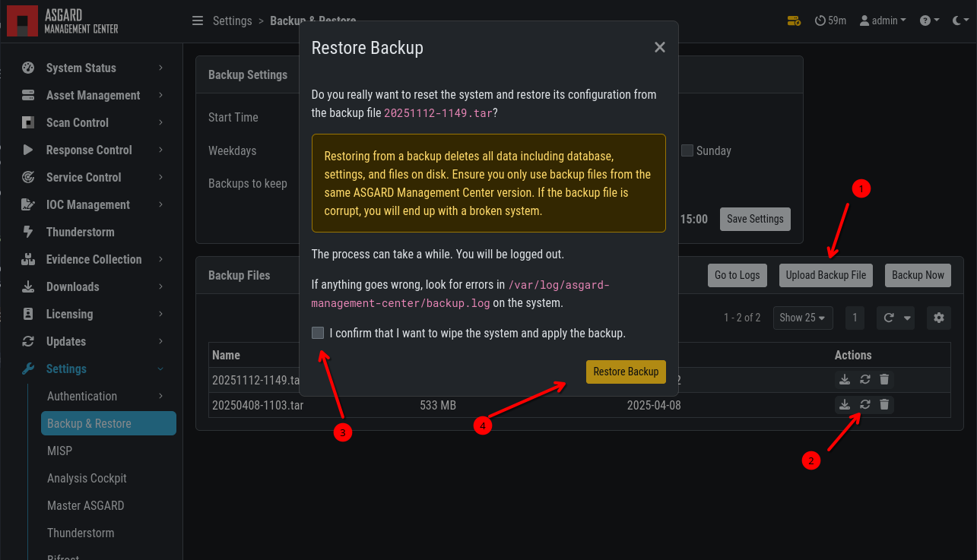The image size is (977, 560).
Task: Download backup 20251112-1149.tar
Action: click(845, 379)
